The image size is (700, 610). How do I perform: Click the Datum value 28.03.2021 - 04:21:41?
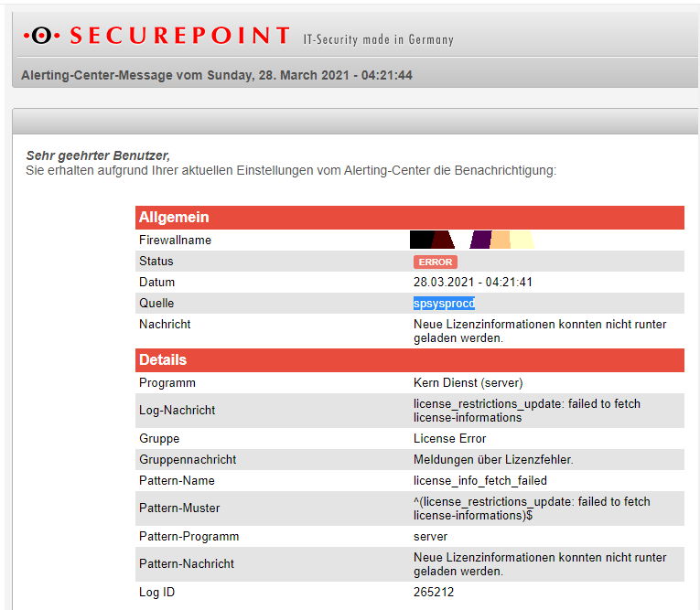pos(473,282)
